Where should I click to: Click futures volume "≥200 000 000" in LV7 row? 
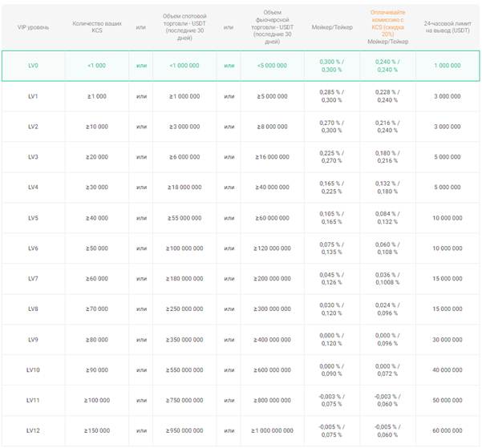tap(272, 279)
